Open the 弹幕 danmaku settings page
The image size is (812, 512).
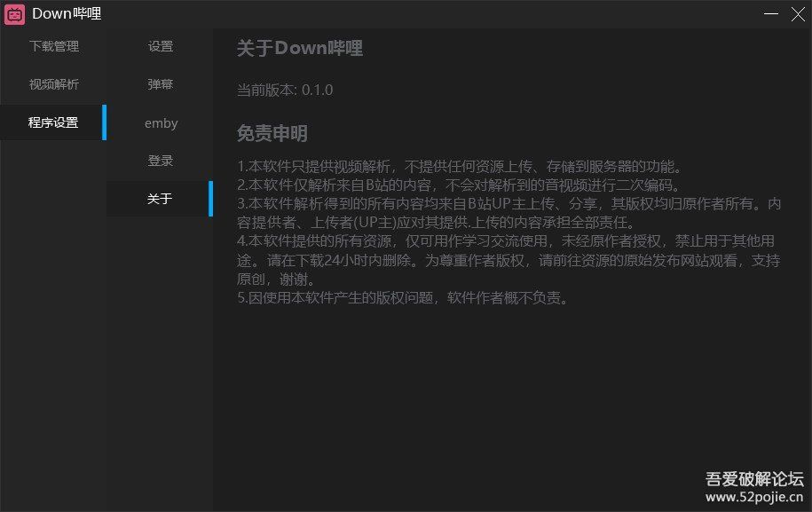[x=160, y=83]
